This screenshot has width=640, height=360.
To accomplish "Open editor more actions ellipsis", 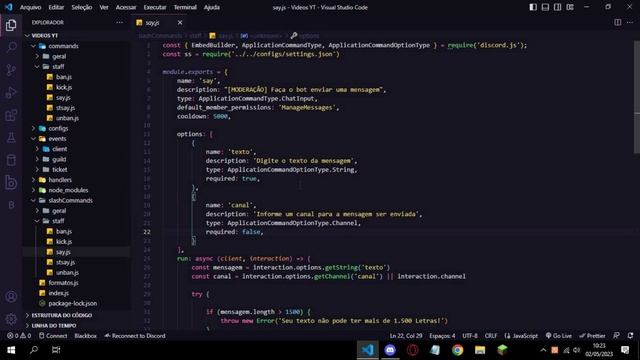I will [x=630, y=22].
